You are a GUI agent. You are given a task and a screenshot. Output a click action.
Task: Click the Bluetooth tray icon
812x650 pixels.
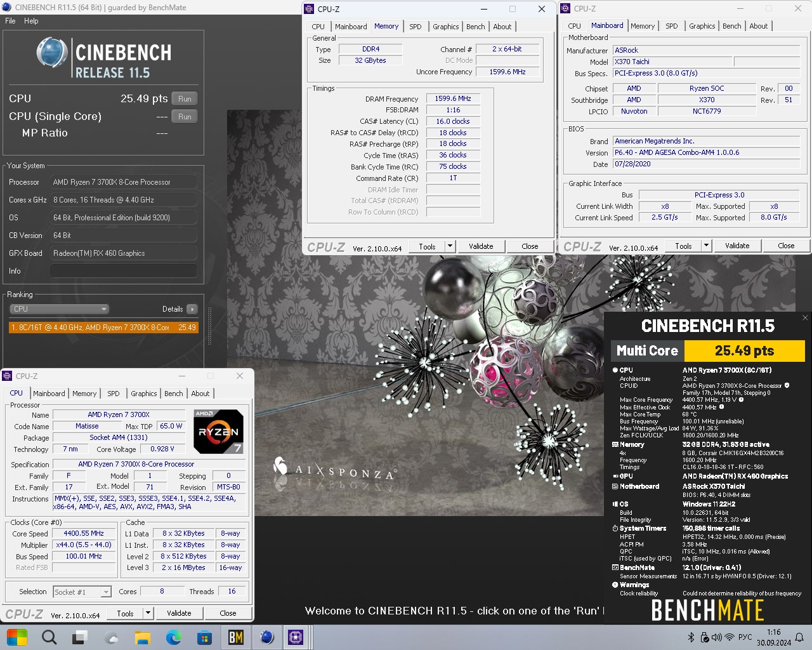pyautogui.click(x=691, y=637)
